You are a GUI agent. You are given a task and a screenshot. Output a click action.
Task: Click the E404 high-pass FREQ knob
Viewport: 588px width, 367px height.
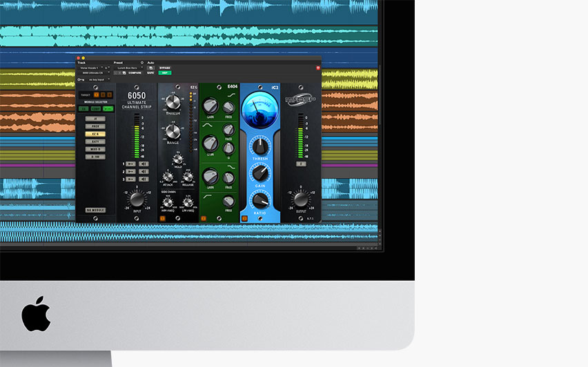tap(228, 201)
